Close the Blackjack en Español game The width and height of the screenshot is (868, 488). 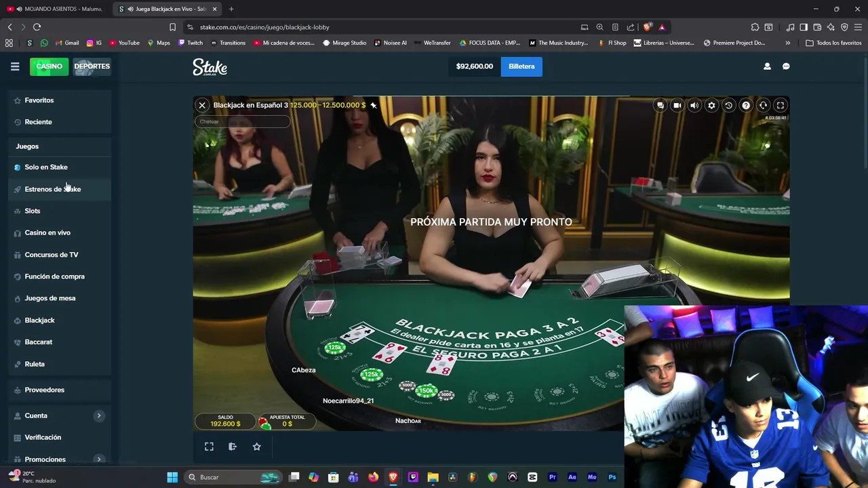[202, 105]
